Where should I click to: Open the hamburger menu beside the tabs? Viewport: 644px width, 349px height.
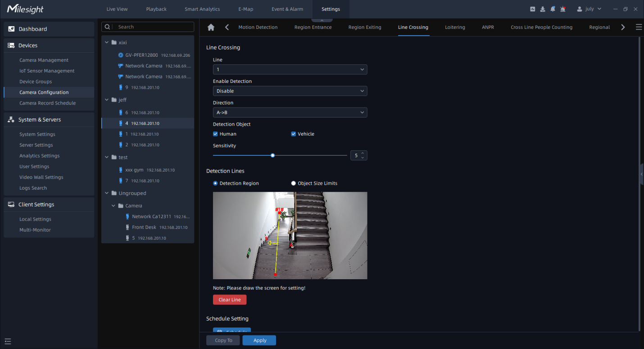tap(639, 27)
